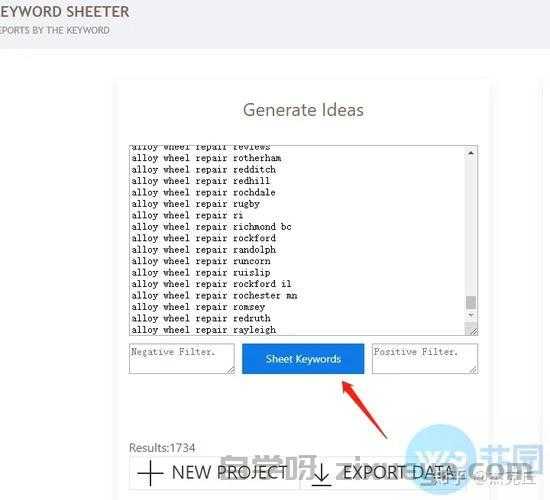Click the 'alloy wheel repair rugby' line

coord(195,204)
